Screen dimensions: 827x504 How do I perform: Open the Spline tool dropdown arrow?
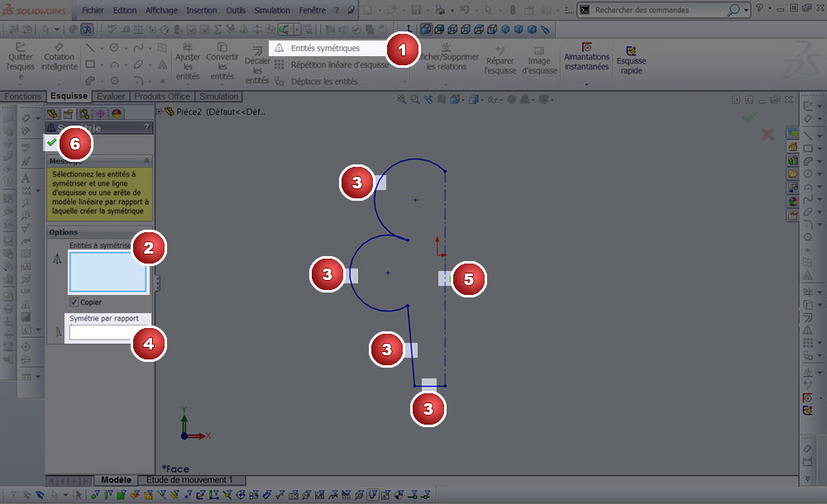coord(150,48)
